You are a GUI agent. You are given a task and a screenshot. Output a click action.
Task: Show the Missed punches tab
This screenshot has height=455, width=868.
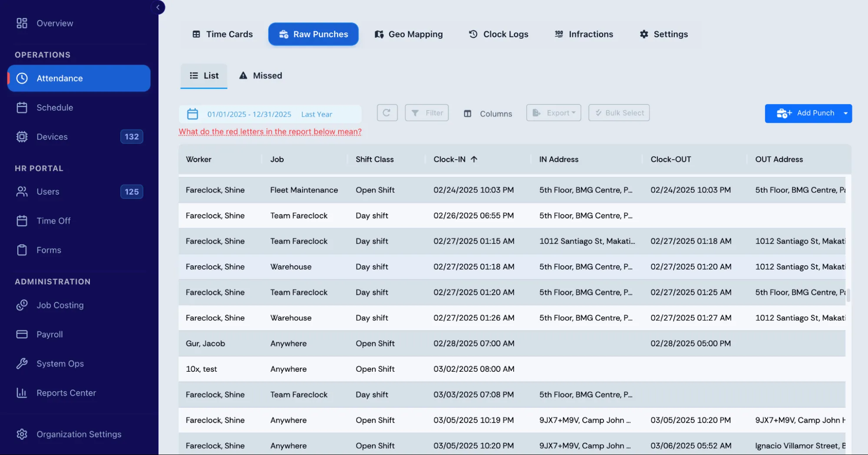coord(261,76)
